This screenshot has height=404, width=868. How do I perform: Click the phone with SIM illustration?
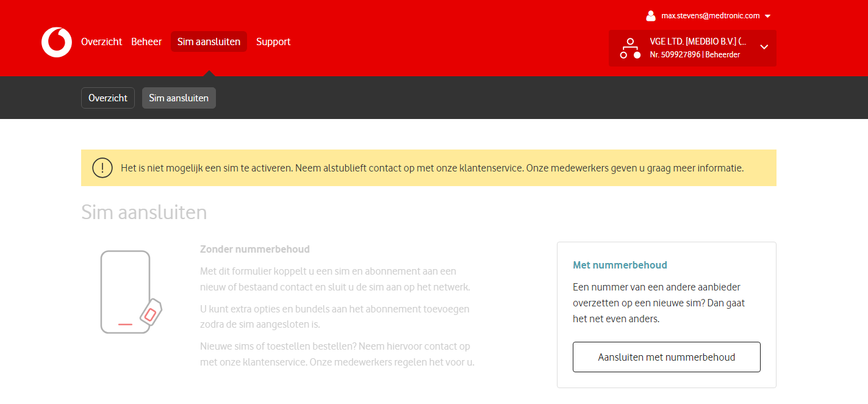coord(131,292)
